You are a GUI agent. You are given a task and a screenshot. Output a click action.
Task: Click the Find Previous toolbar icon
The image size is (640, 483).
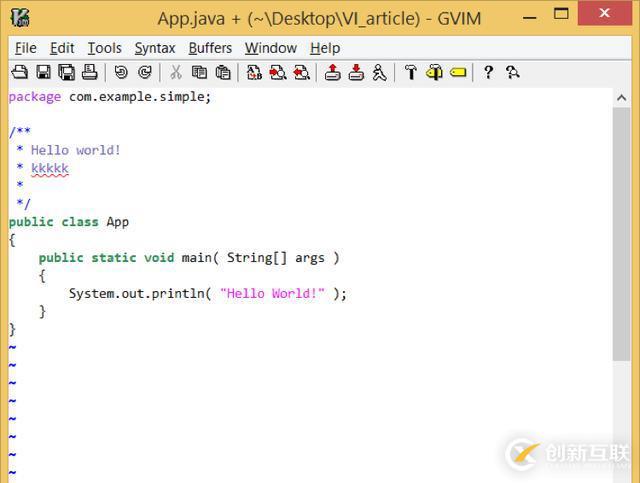(x=302, y=72)
